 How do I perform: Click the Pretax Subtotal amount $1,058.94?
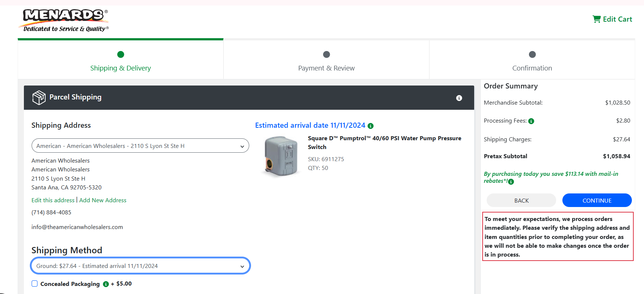(x=616, y=156)
